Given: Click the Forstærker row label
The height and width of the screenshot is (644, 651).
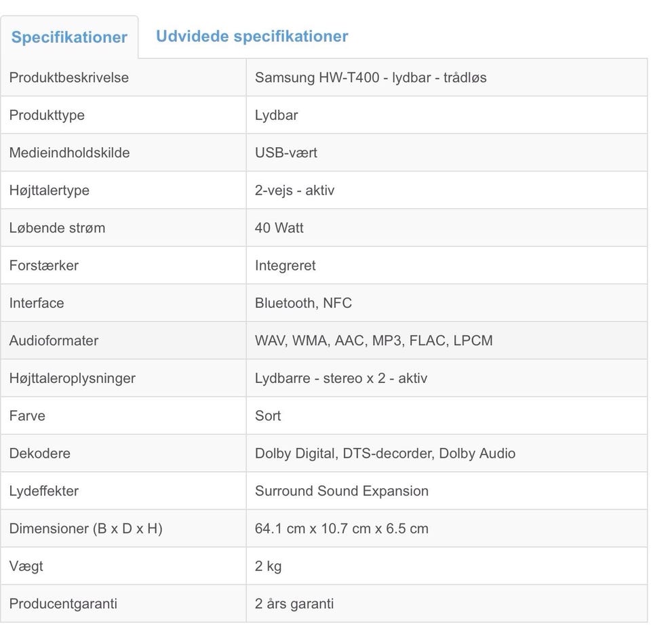Looking at the screenshot, I should (x=43, y=266).
